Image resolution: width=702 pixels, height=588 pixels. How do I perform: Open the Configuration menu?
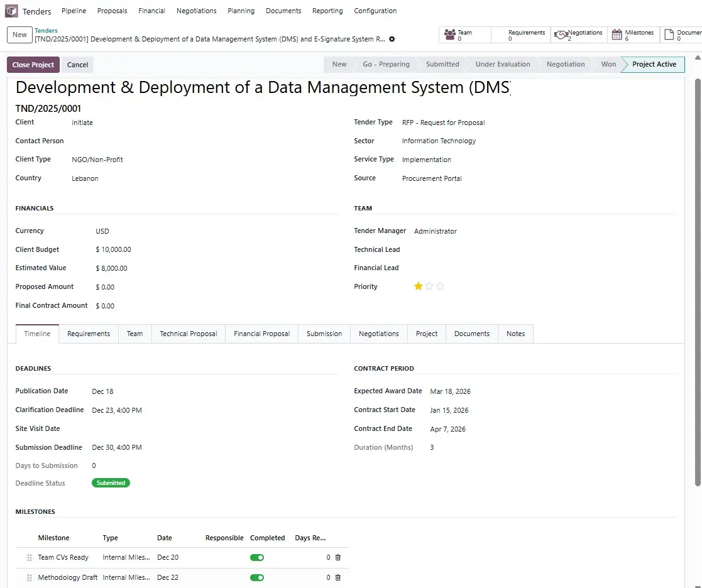pyautogui.click(x=375, y=11)
